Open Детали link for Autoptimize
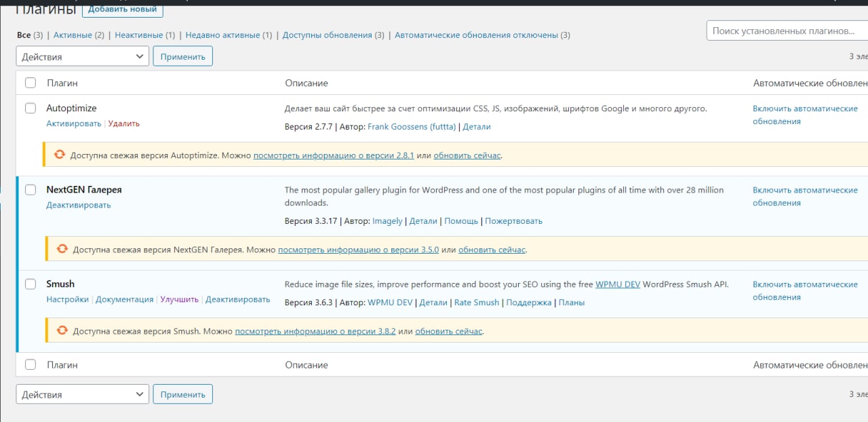 (x=477, y=126)
